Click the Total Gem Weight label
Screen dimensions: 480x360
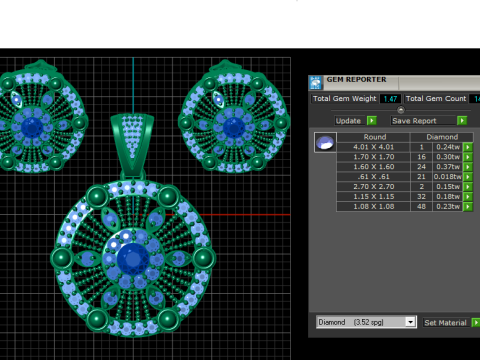tap(345, 99)
